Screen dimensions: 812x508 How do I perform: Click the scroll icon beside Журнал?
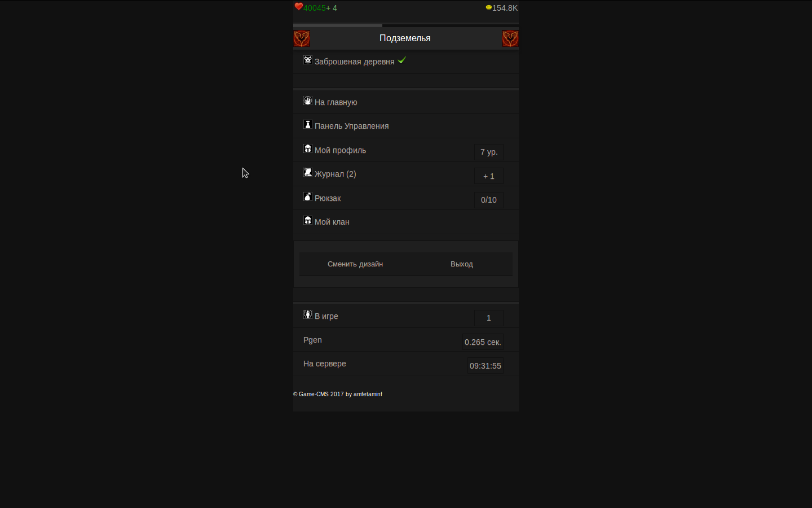tap(308, 172)
